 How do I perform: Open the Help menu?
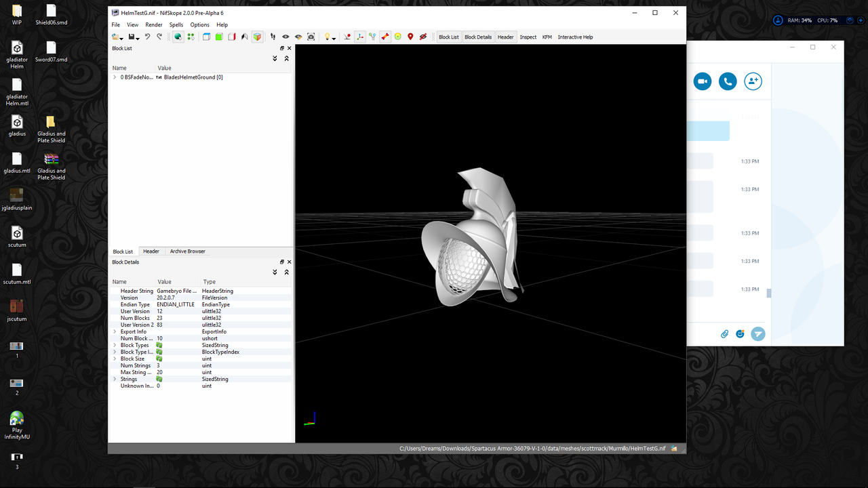pyautogui.click(x=222, y=24)
